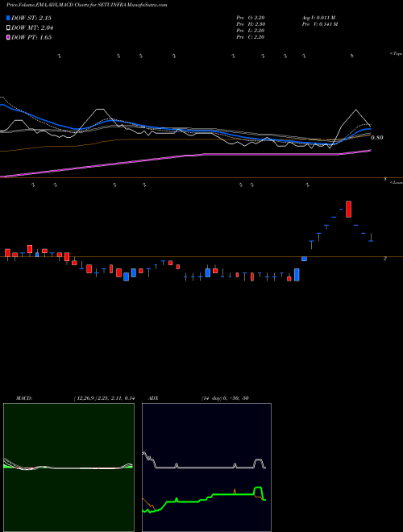
Task: Click the white DOW MT legend swatch
Action: (x=8, y=28)
